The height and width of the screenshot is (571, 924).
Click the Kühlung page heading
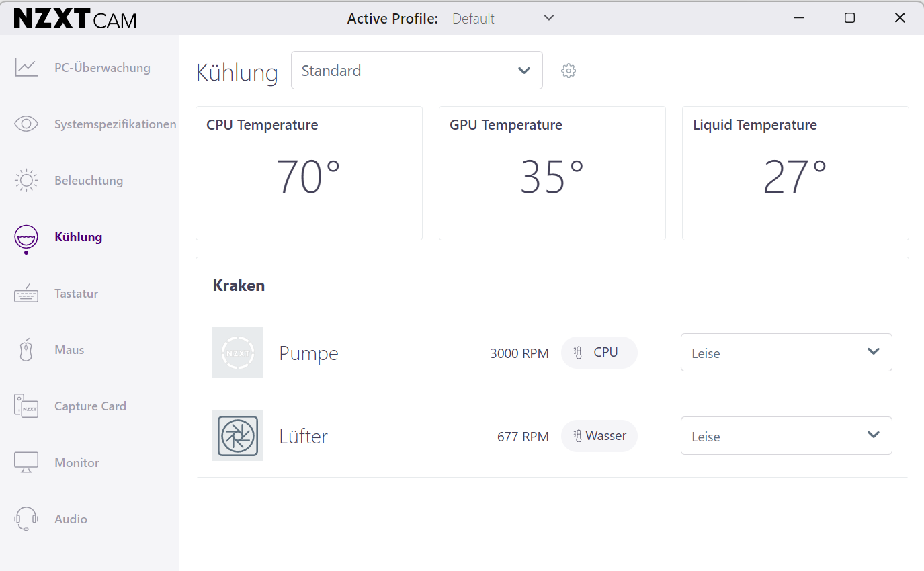pos(237,72)
